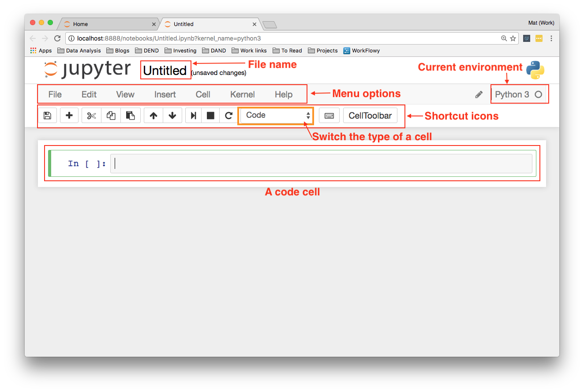Image resolution: width=584 pixels, height=392 pixels.
Task: Interrupt the kernel with the stop icon
Action: (x=210, y=116)
